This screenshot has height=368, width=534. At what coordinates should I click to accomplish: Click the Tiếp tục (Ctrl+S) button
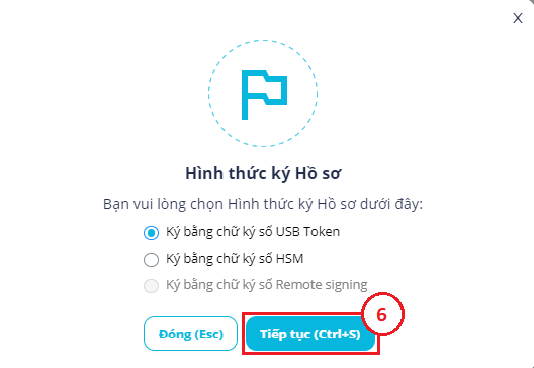[310, 334]
